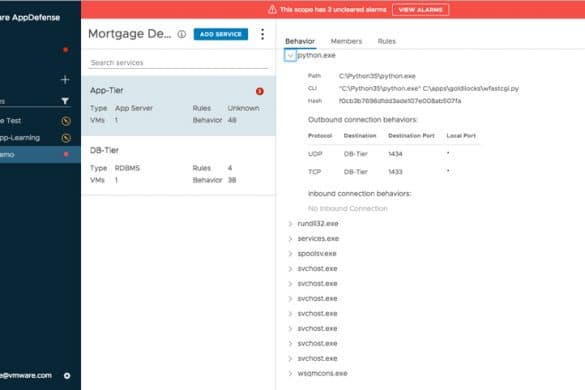Click the red alert dot at sidebar top
Image resolution: width=585 pixels, height=390 pixels.
(66, 50)
